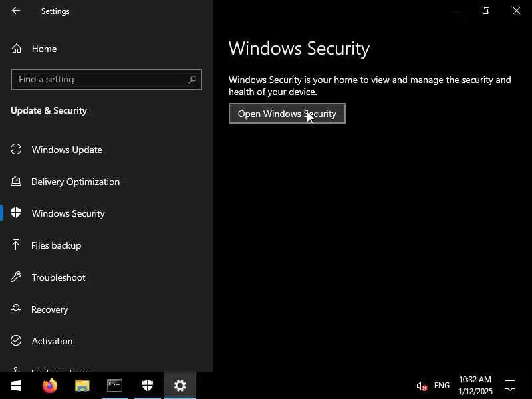
Task: Select Windows Security in sidebar
Action: point(68,213)
